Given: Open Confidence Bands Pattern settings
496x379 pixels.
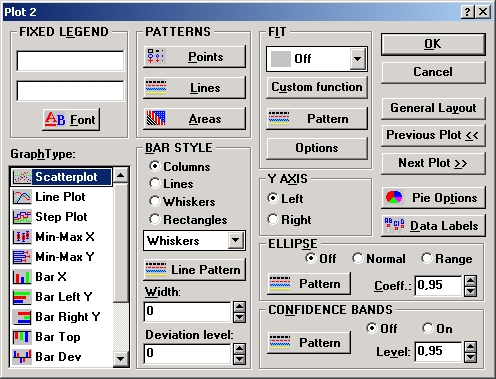Looking at the screenshot, I should coord(309,342).
